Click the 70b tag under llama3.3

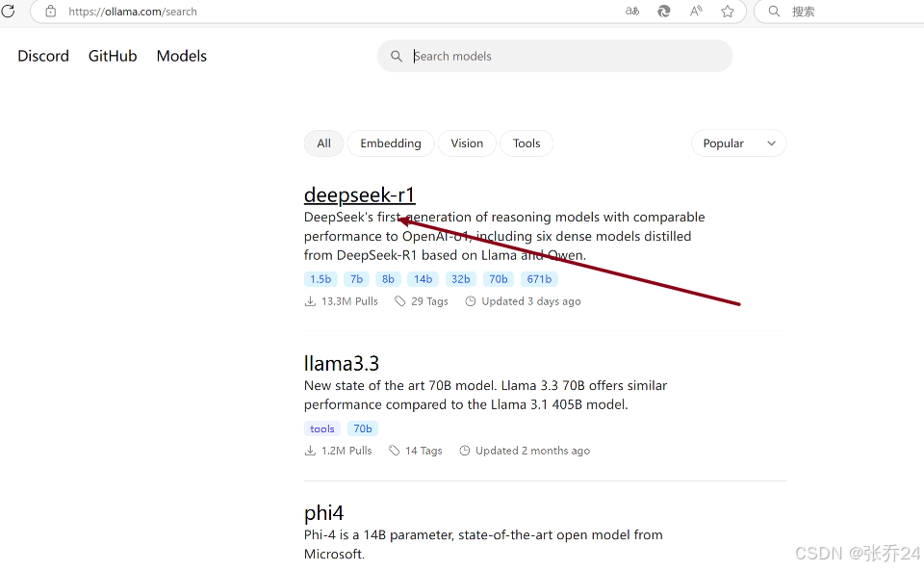(x=363, y=428)
